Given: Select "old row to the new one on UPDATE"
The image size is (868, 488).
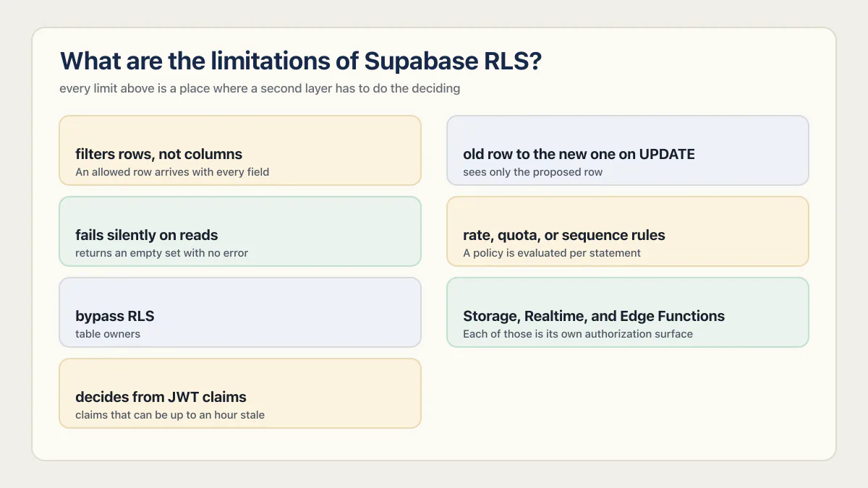Looking at the screenshot, I should [579, 154].
